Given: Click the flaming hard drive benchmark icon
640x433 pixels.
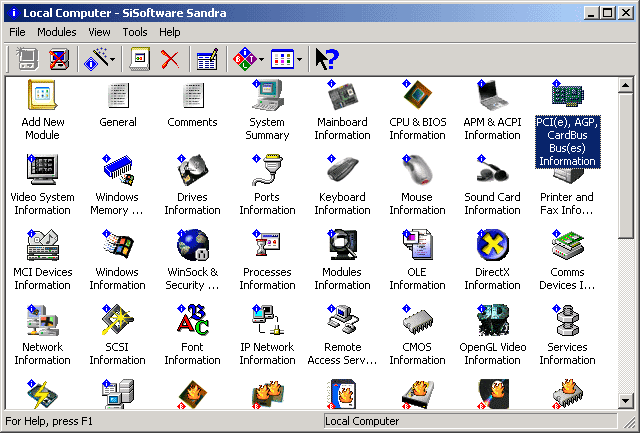Looking at the screenshot, I should pyautogui.click(x=417, y=394).
